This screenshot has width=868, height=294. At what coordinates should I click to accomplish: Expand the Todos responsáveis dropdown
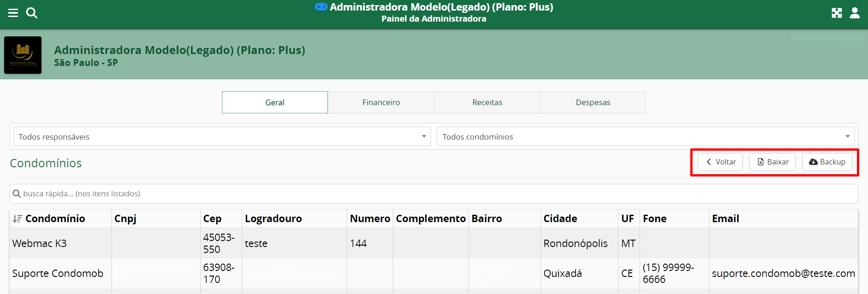[x=222, y=137]
